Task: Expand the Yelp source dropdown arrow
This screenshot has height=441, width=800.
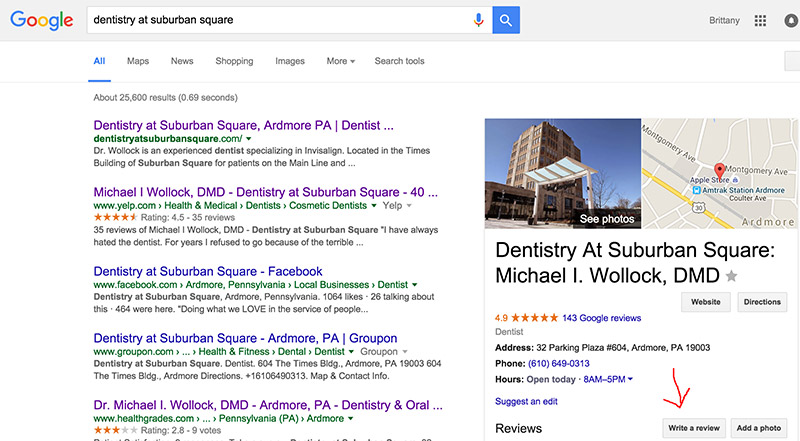Action: click(409, 206)
